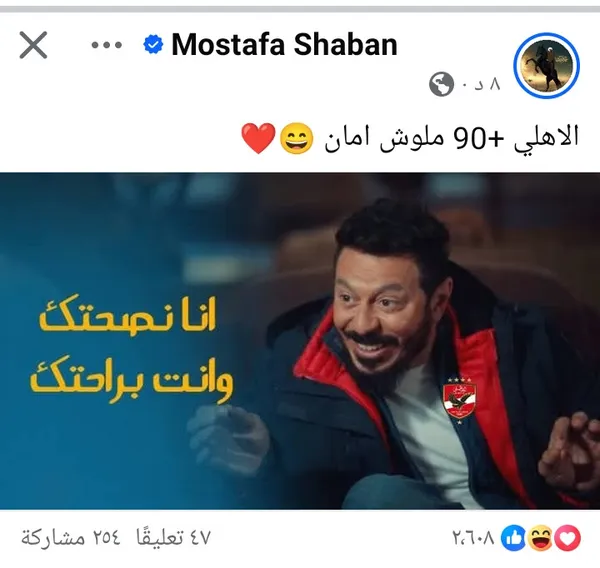The image size is (600, 568).
Task: Open the ٤٧ تعليقًا comments count
Action: [173, 538]
